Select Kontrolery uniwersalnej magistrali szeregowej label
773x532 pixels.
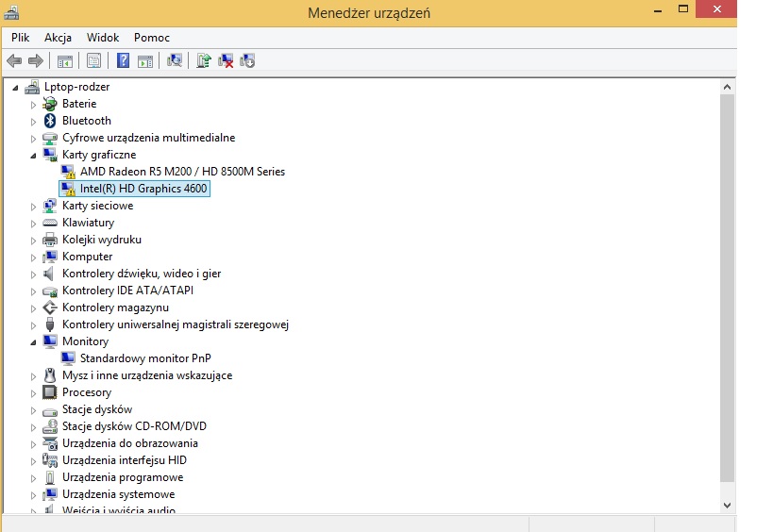coord(176,324)
